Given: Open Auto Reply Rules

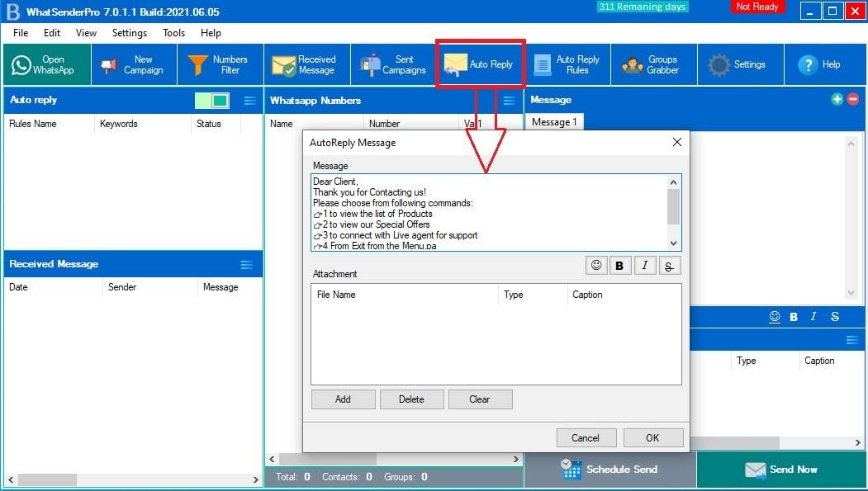Looking at the screenshot, I should click(567, 64).
